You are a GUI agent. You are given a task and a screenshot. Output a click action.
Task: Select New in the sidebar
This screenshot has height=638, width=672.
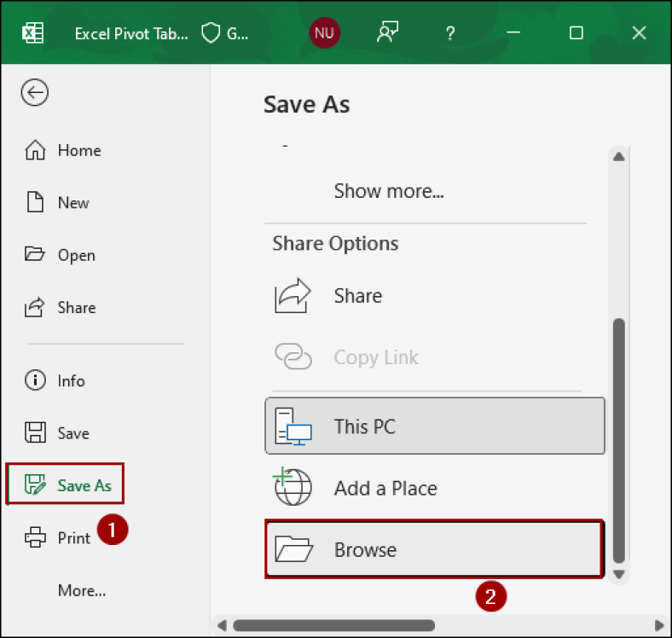(57, 202)
